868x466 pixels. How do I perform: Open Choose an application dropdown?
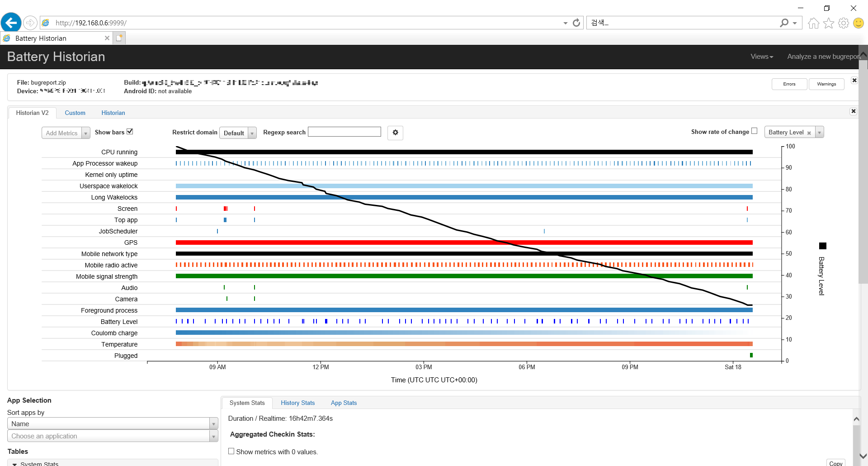(113, 436)
